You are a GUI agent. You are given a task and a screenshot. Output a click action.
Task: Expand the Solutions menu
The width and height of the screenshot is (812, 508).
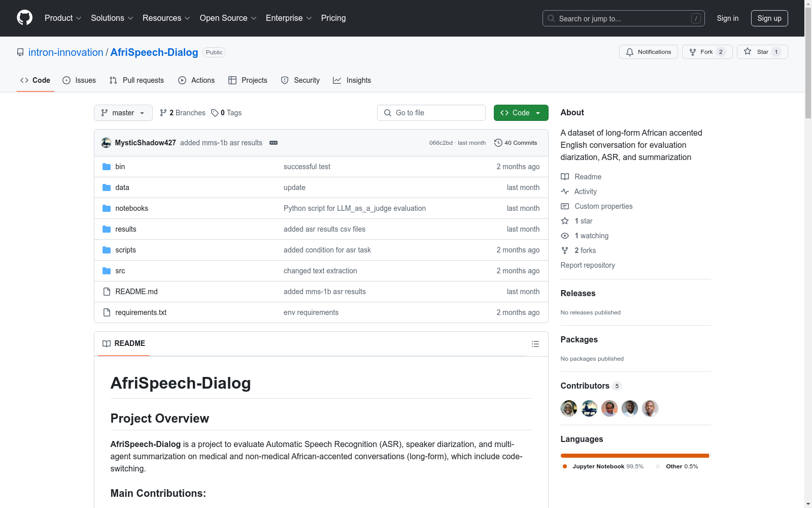112,18
